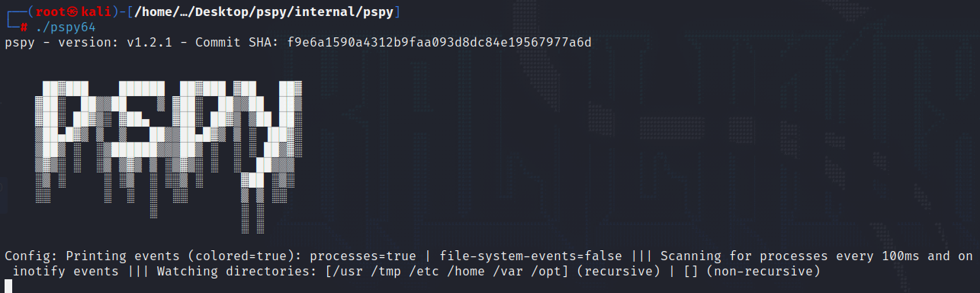Viewport: 980px width, 293px height.
Task: Click the Commit SHA hash string
Action: point(439,42)
